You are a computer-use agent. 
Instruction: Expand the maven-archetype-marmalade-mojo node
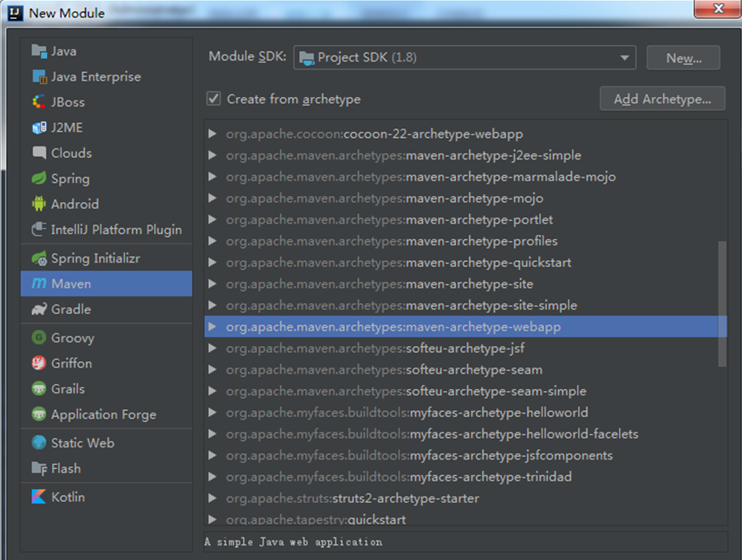pos(212,177)
